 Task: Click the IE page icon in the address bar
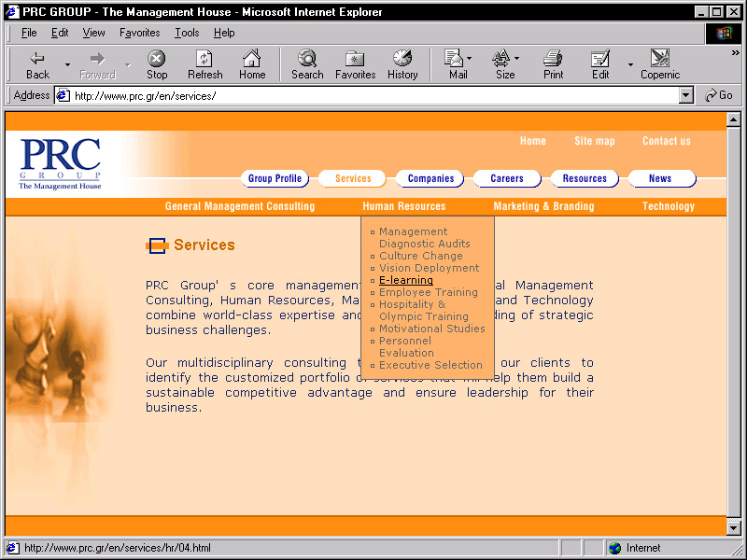pos(63,96)
